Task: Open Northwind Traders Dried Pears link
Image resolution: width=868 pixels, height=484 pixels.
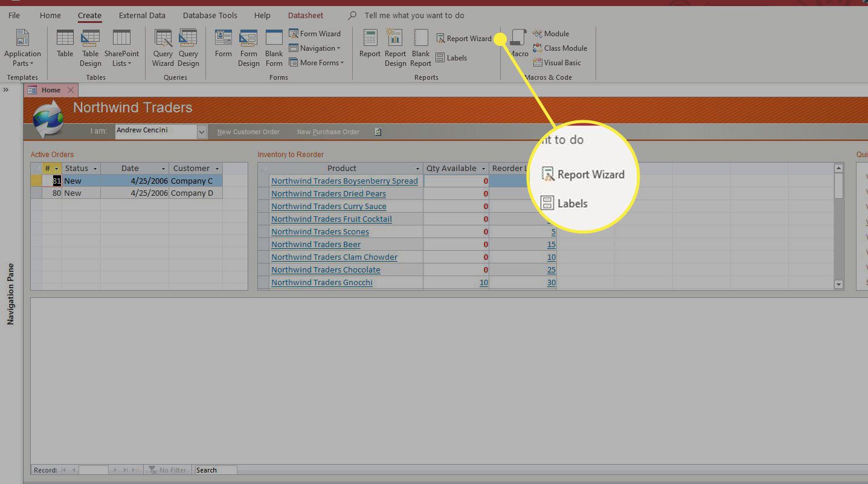Action: click(x=329, y=193)
